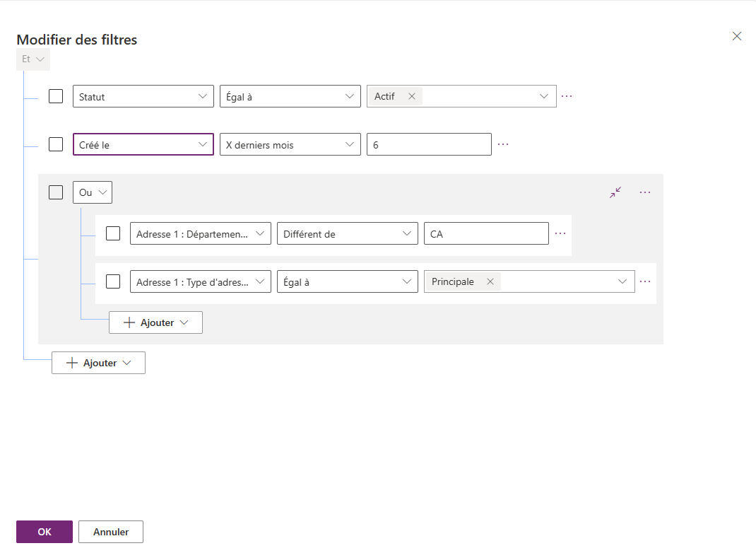The image size is (756, 553).
Task: Open the Égal à operator for Type d'adresse
Action: coord(347,281)
